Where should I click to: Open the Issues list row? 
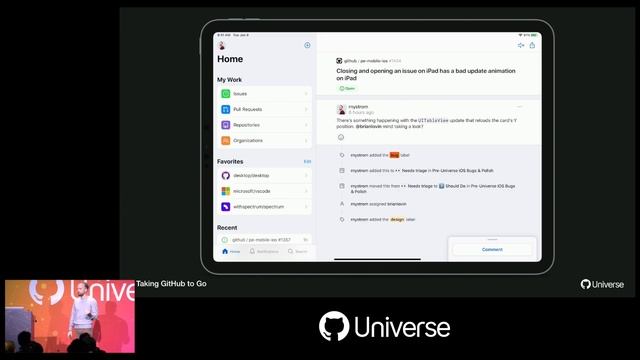tap(264, 94)
